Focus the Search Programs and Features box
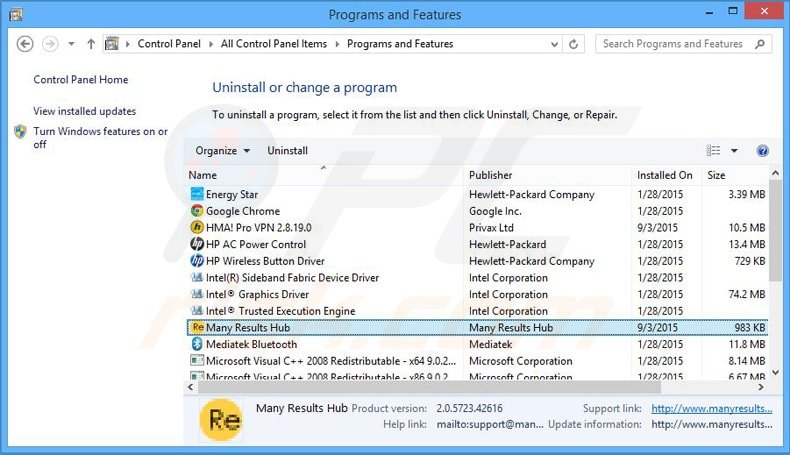 click(x=683, y=44)
